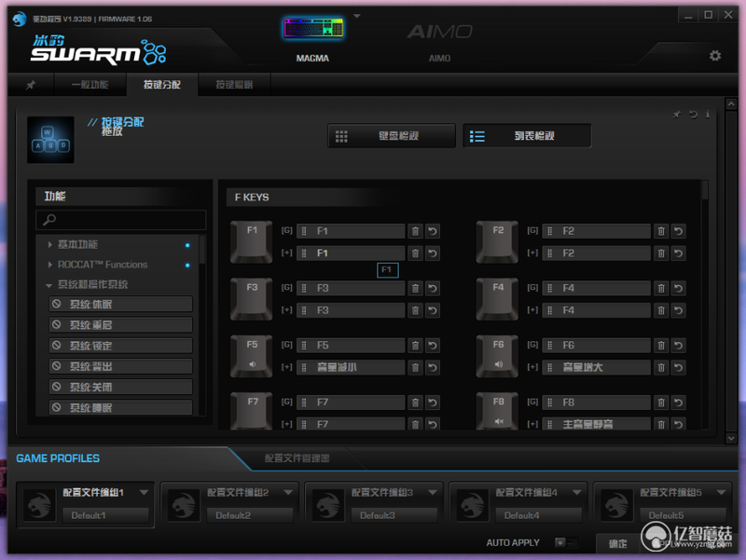
Task: Select F2 [G] assignment field
Action: point(596,231)
